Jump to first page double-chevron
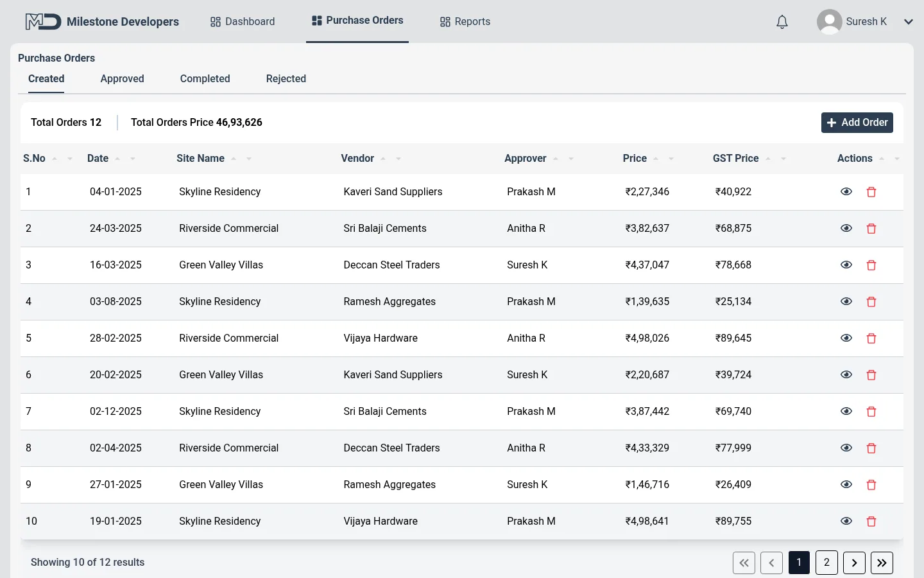Viewport: 924px width, 578px height. coord(744,563)
